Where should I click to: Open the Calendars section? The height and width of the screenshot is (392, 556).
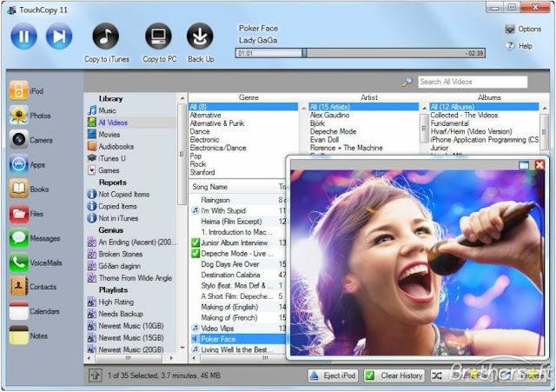pos(35,311)
